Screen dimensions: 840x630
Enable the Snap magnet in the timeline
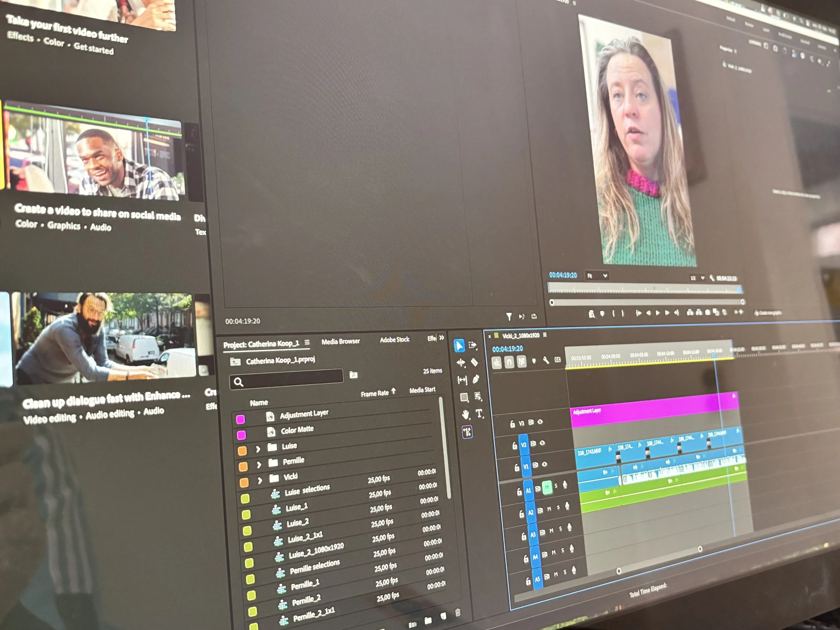click(x=510, y=362)
